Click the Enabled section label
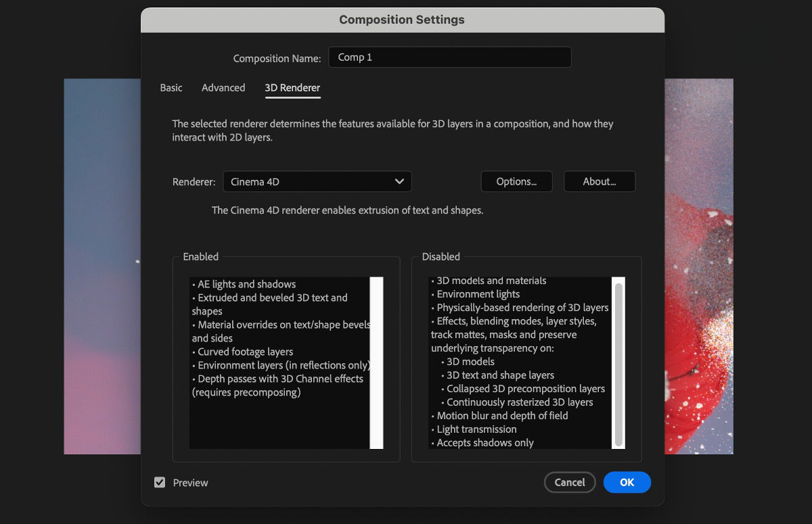This screenshot has width=812, height=524. (x=200, y=257)
